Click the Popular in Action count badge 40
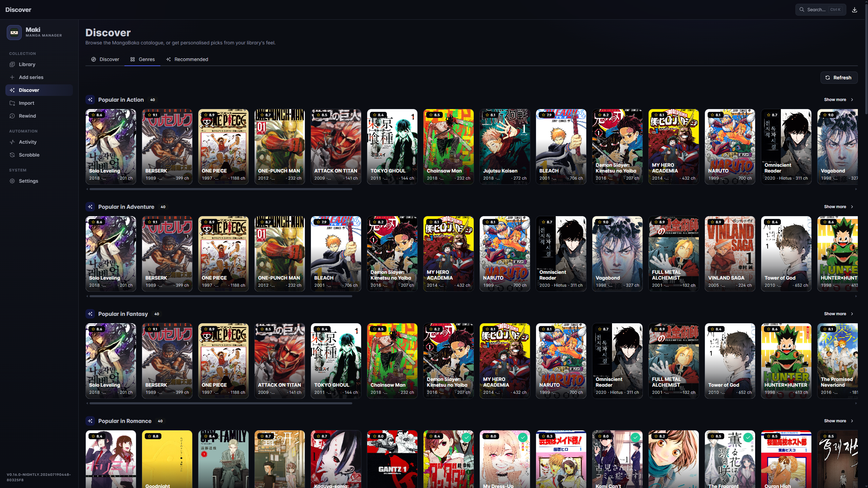The width and height of the screenshot is (868, 488). click(153, 100)
